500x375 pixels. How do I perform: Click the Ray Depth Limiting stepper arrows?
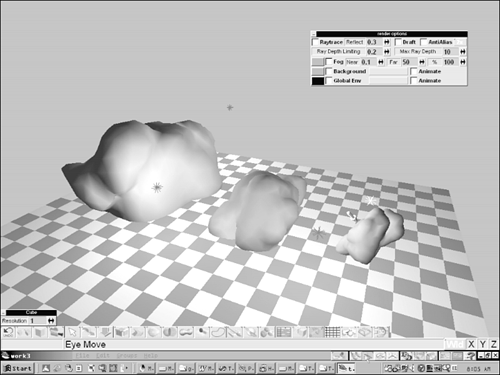[387, 52]
